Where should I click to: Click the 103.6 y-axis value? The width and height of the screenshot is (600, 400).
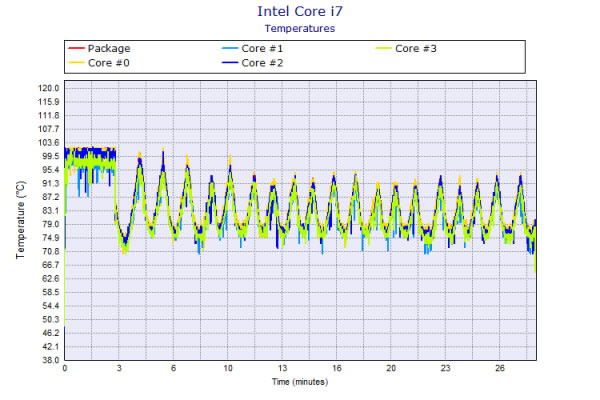click(49, 143)
